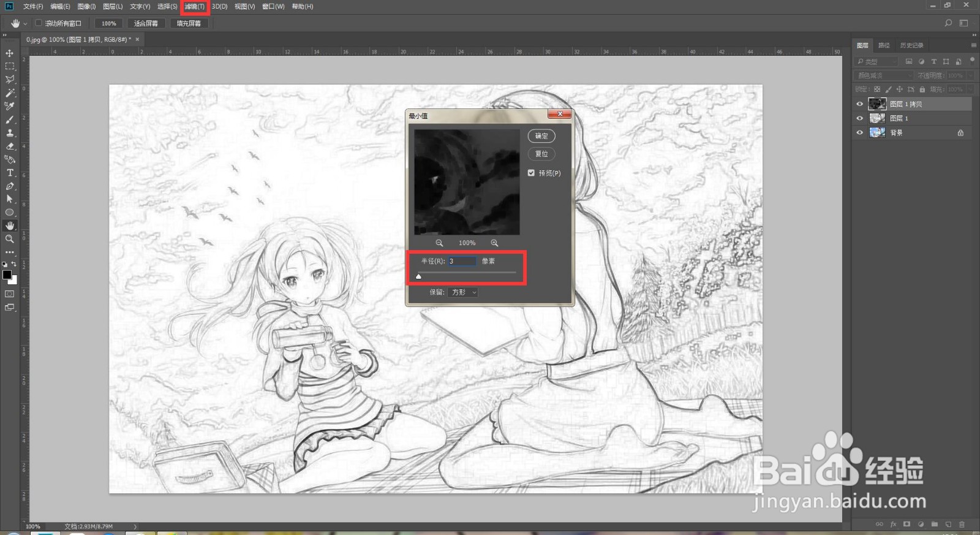Screen dimensions: 980x535
Task: Hide the 图层 1 拷贝 layer
Action: click(x=859, y=104)
